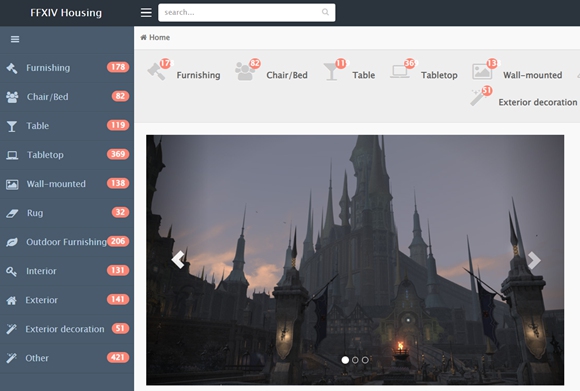Show the next carousel image with right chevron

(x=534, y=260)
